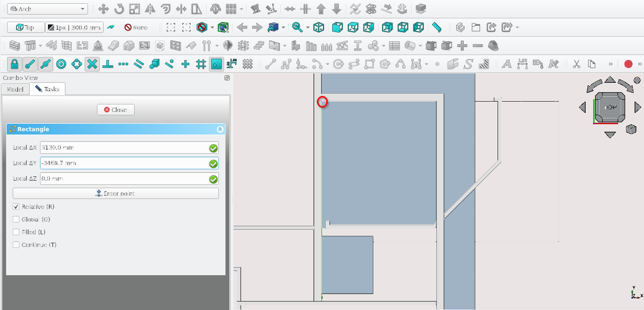The height and width of the screenshot is (310, 644).
Task: Enable Snap to Grid
Action: click(201, 64)
